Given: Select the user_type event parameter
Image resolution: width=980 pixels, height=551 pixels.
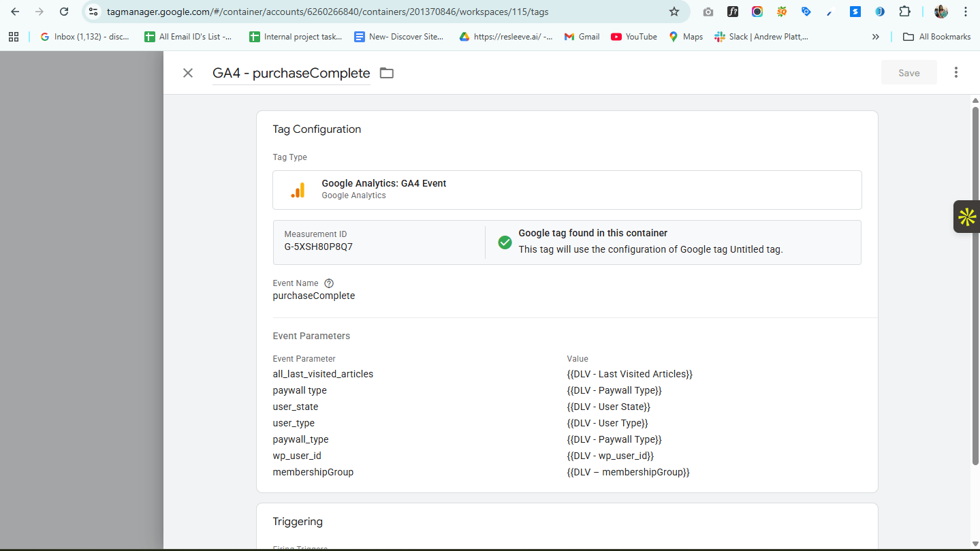Looking at the screenshot, I should (x=294, y=423).
